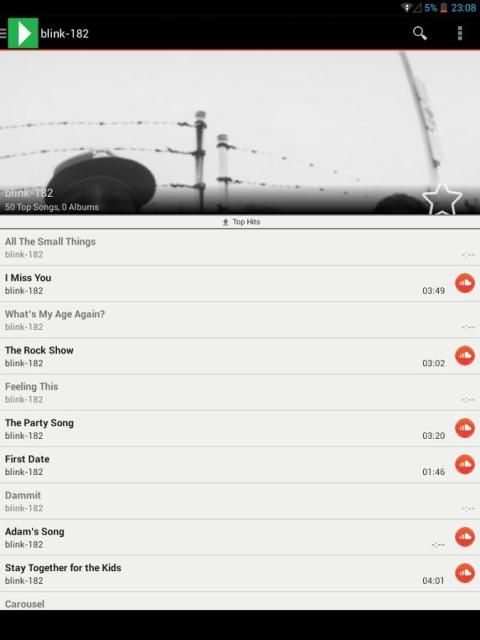Click SoundCloud icon beside The Party Song
The image size is (480, 640).
tap(465, 428)
